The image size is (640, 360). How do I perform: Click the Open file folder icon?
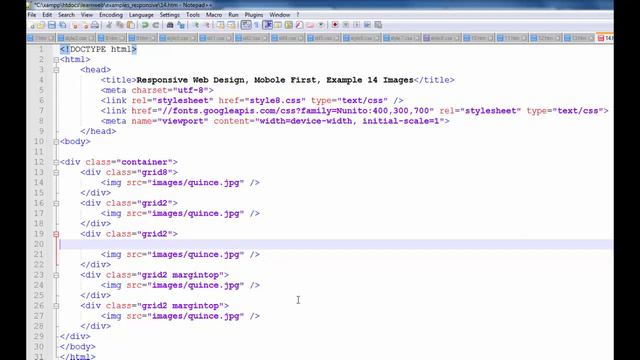[41, 25]
